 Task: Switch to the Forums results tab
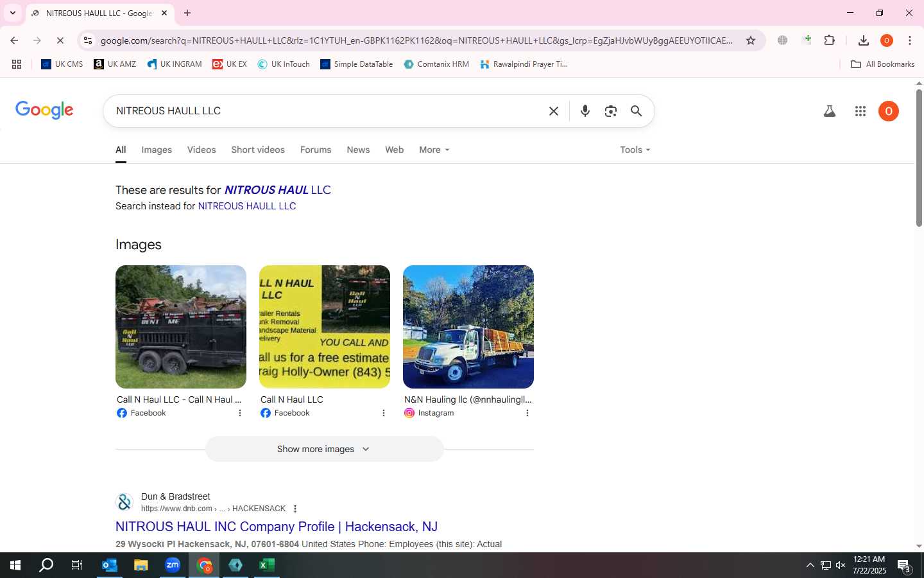[x=316, y=150]
